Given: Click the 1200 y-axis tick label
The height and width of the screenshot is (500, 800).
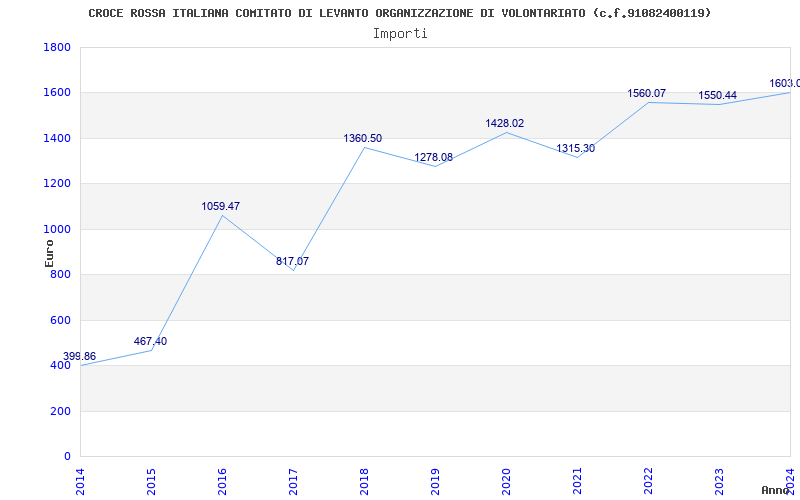Looking at the screenshot, I should (57, 184).
